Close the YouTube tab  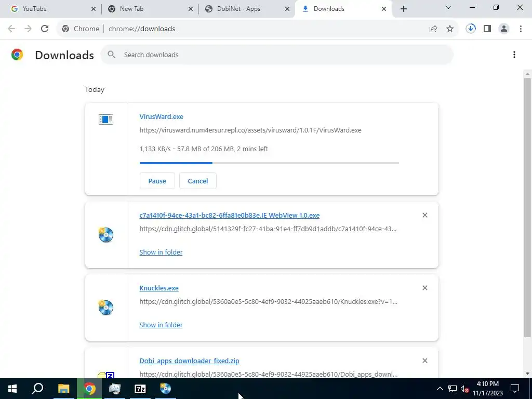click(x=94, y=9)
